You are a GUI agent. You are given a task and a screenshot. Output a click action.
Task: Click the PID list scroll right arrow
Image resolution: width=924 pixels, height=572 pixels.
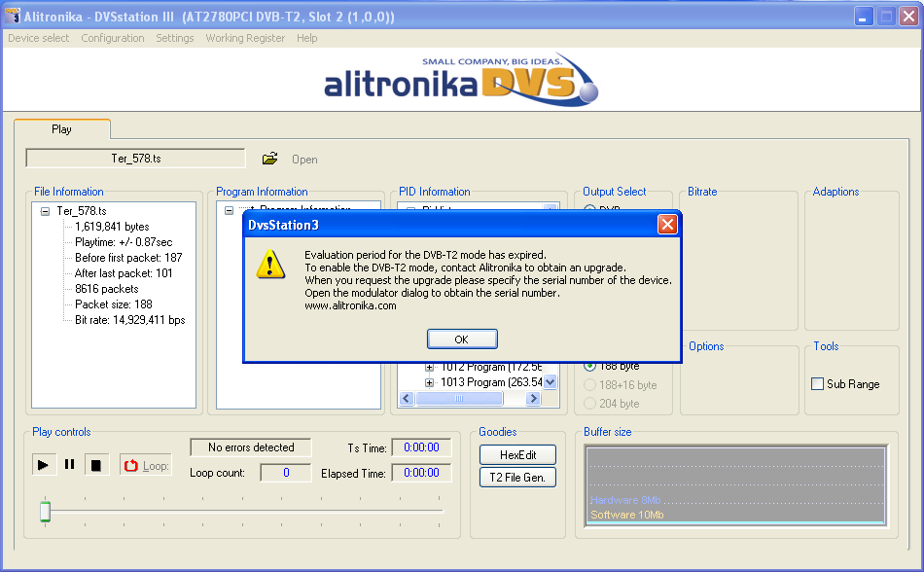[533, 399]
